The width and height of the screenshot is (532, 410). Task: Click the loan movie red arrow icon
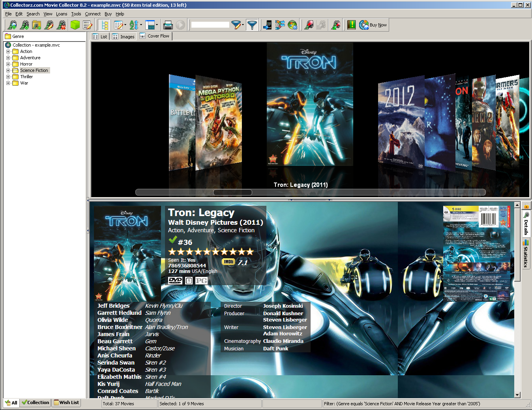coord(309,25)
